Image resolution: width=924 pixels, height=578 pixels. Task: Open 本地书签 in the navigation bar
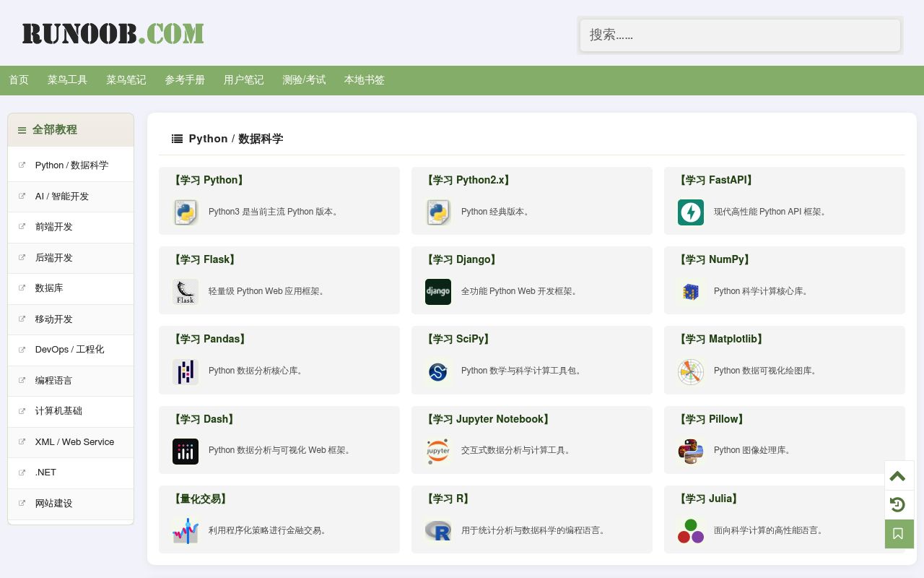[365, 80]
